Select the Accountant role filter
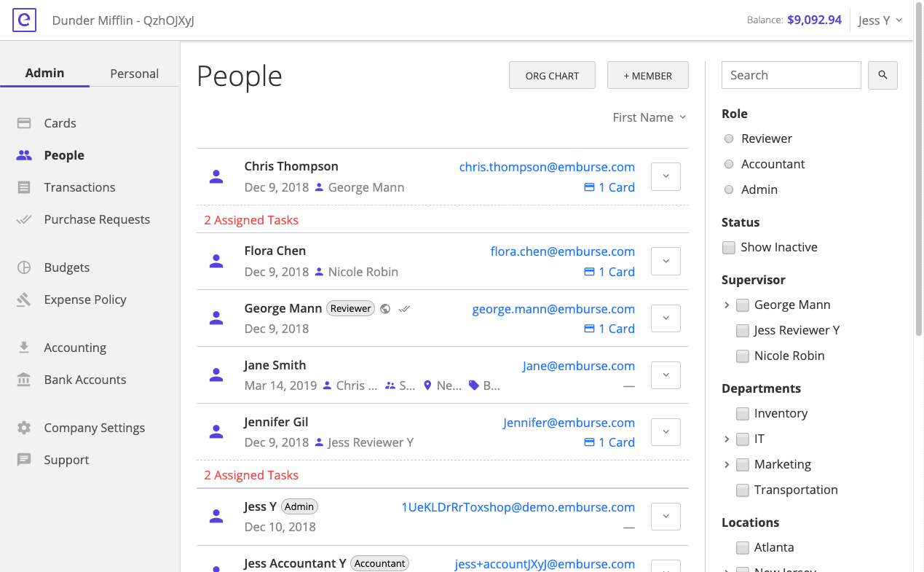The height and width of the screenshot is (572, 924). click(x=729, y=164)
